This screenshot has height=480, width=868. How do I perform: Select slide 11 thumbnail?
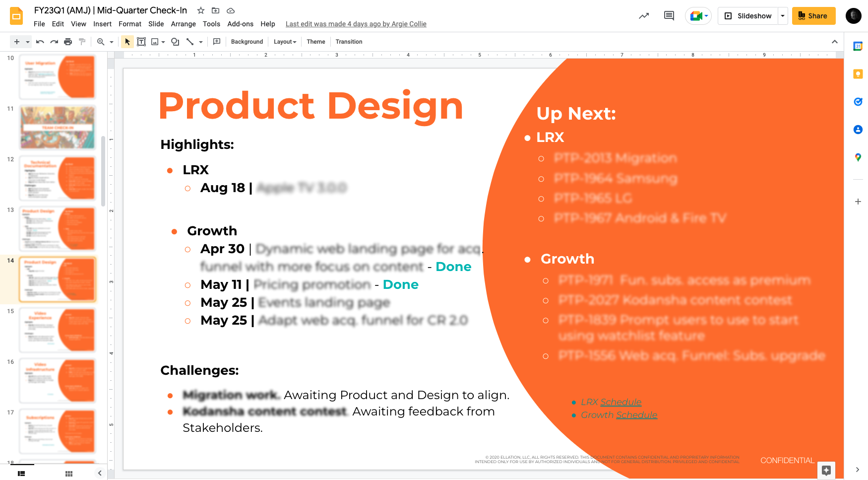(x=58, y=127)
